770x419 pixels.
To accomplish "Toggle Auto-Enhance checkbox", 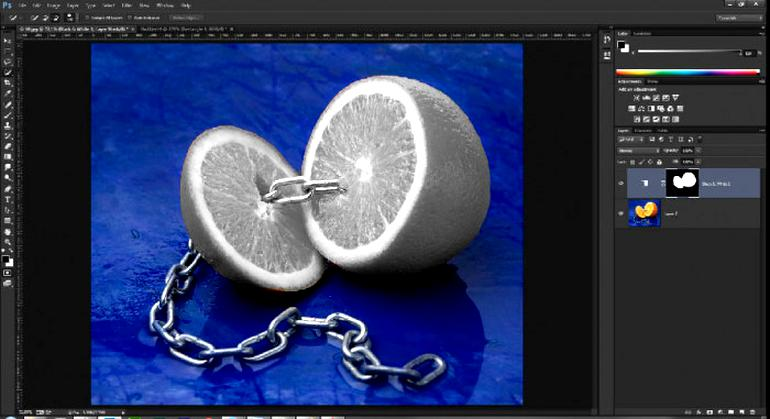I will click(x=130, y=18).
